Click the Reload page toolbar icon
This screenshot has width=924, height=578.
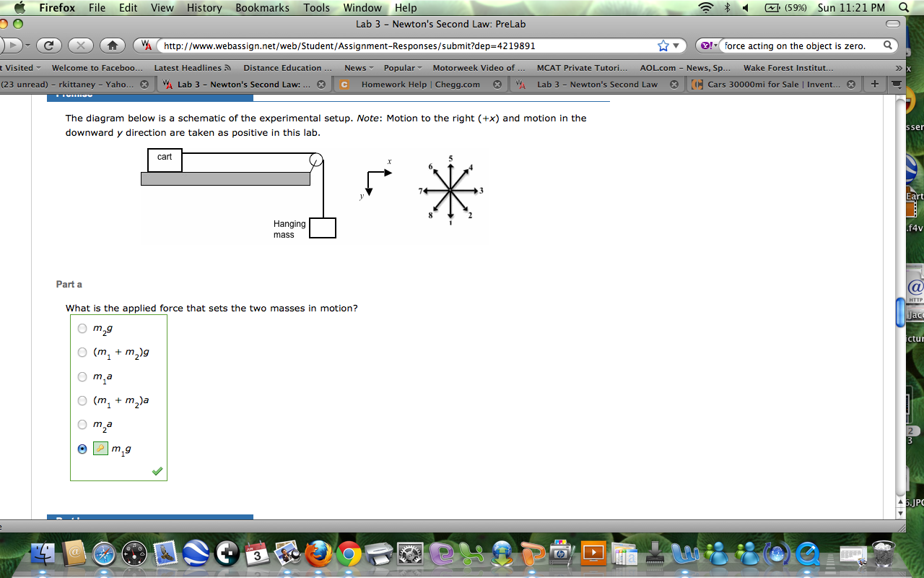coord(48,44)
